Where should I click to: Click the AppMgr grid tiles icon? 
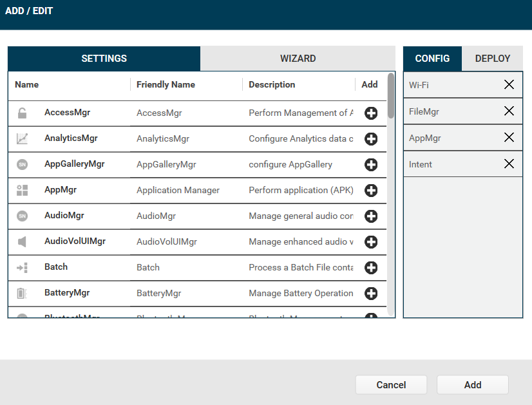22,191
